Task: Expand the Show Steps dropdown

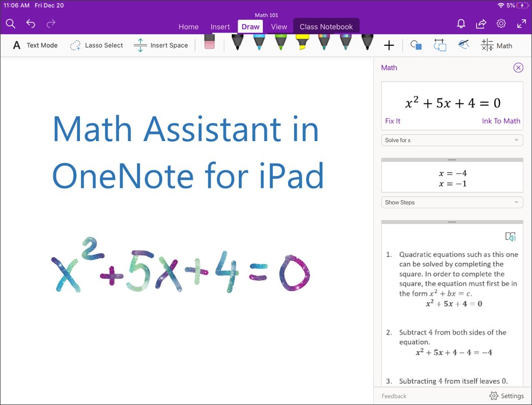Action: pos(452,202)
